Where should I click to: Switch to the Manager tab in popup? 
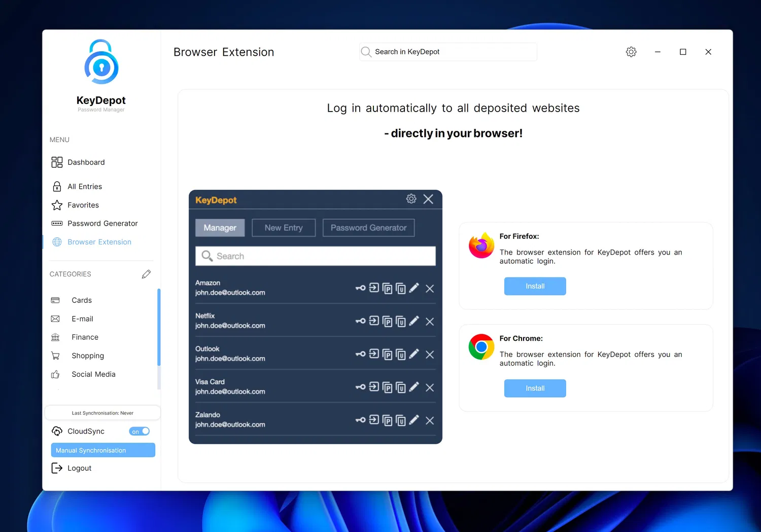point(220,228)
